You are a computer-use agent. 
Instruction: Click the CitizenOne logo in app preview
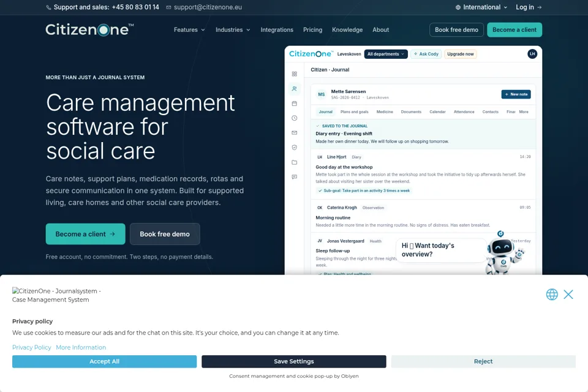[311, 54]
